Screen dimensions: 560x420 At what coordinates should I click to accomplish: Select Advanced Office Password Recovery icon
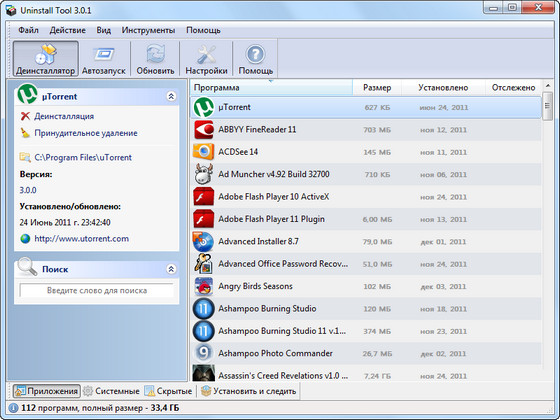click(204, 264)
